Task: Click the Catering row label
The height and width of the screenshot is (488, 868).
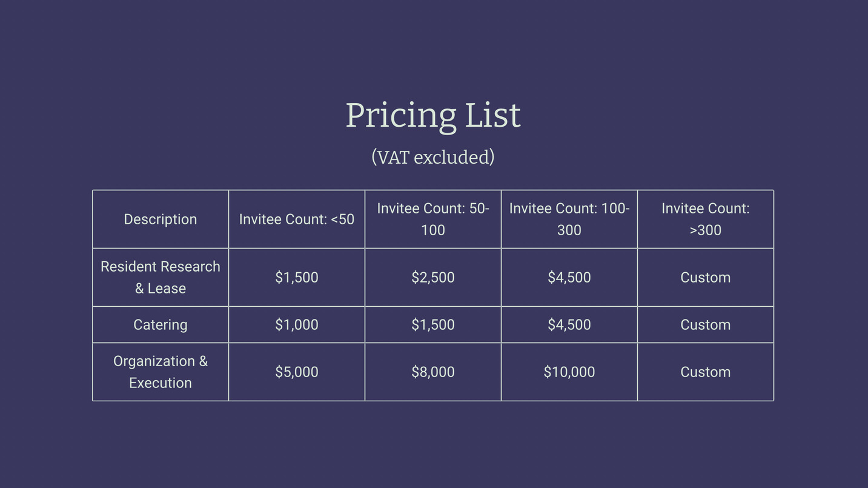Action: click(161, 325)
